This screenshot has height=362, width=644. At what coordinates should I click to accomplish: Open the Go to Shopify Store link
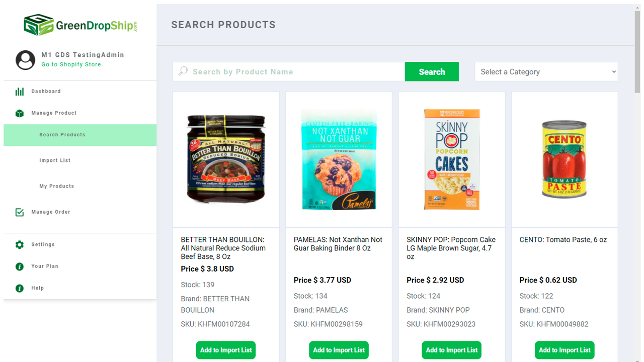(x=70, y=64)
